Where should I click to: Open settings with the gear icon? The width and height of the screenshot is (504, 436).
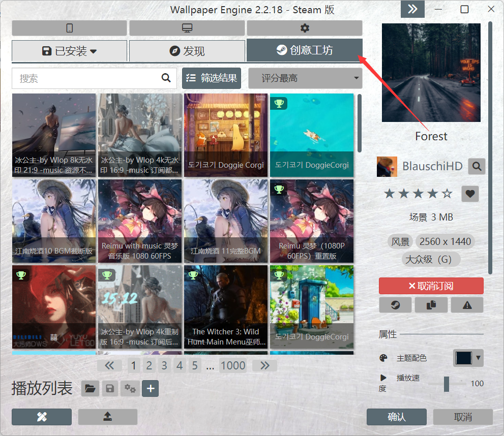(x=304, y=28)
